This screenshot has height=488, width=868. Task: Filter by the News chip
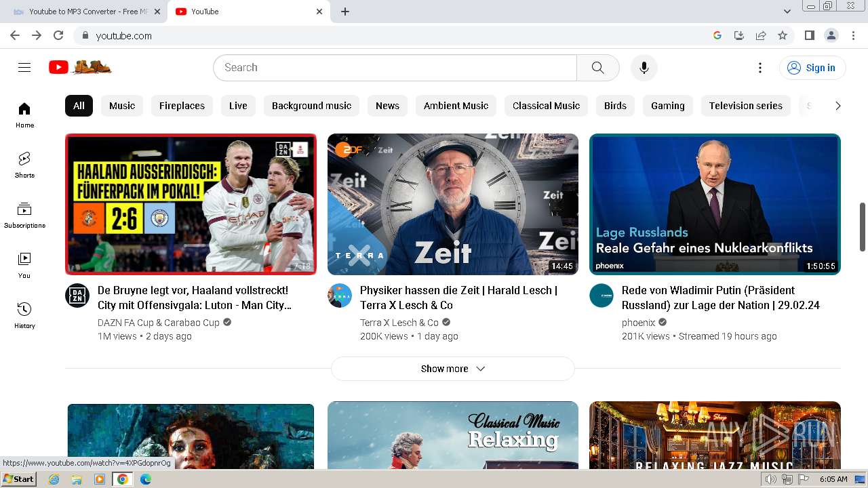tap(387, 106)
